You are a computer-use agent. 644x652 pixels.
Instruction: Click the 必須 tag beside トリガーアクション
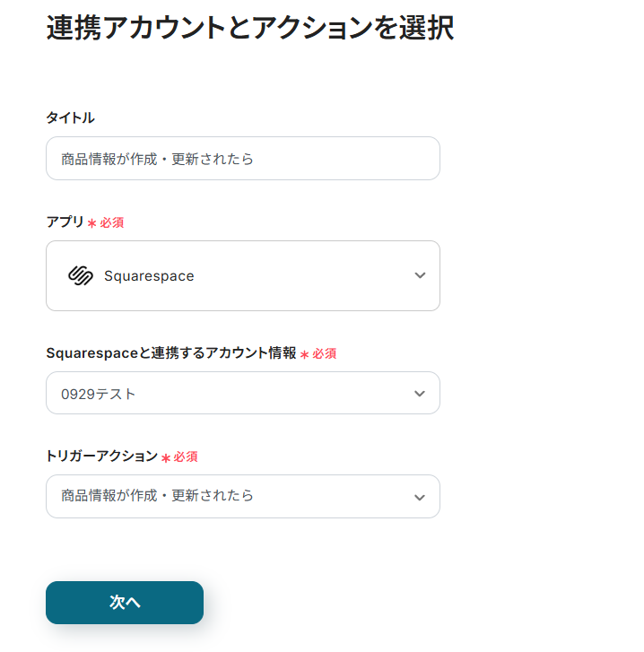[x=186, y=457]
